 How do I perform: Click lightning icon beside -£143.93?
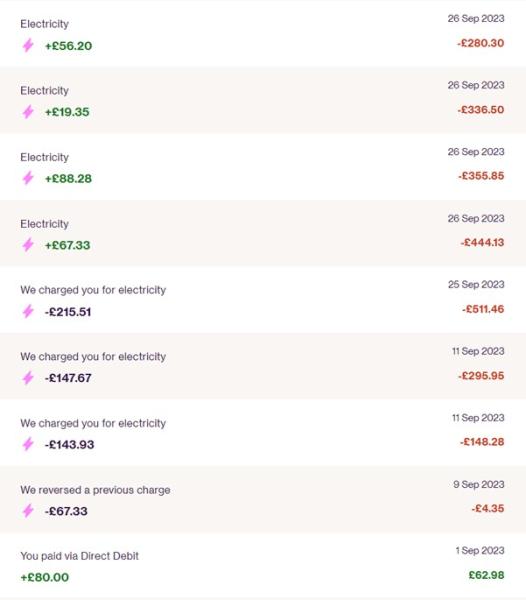pos(28,444)
